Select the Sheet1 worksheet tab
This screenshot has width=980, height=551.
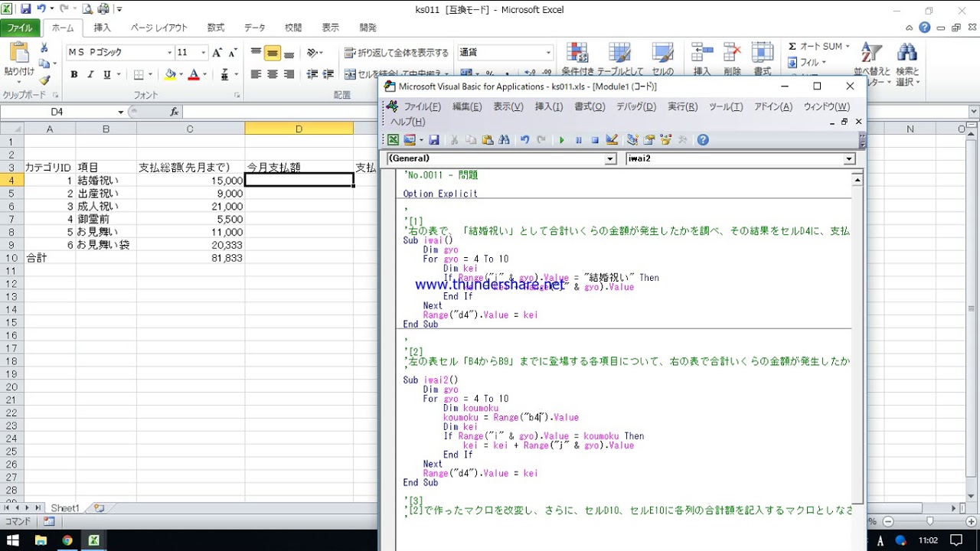(64, 508)
